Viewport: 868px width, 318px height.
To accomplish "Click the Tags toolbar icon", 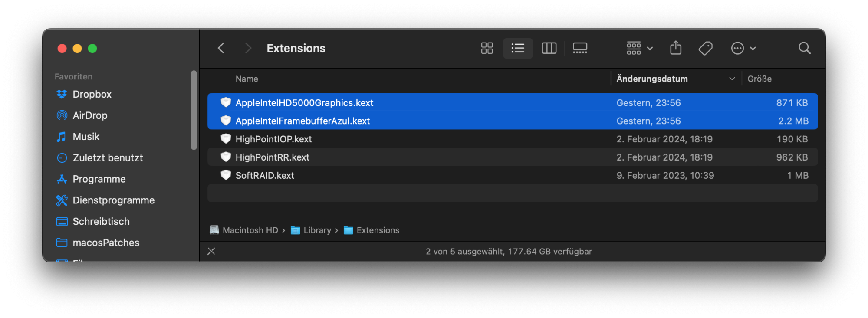I will tap(706, 48).
